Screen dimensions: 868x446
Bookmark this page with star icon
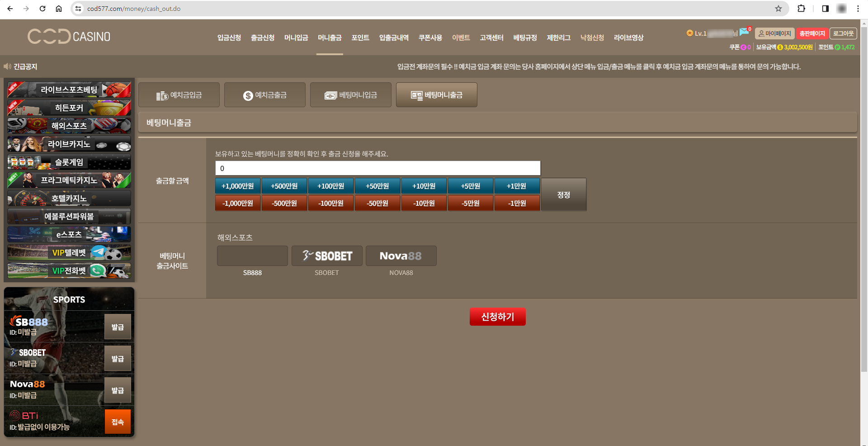coord(778,9)
